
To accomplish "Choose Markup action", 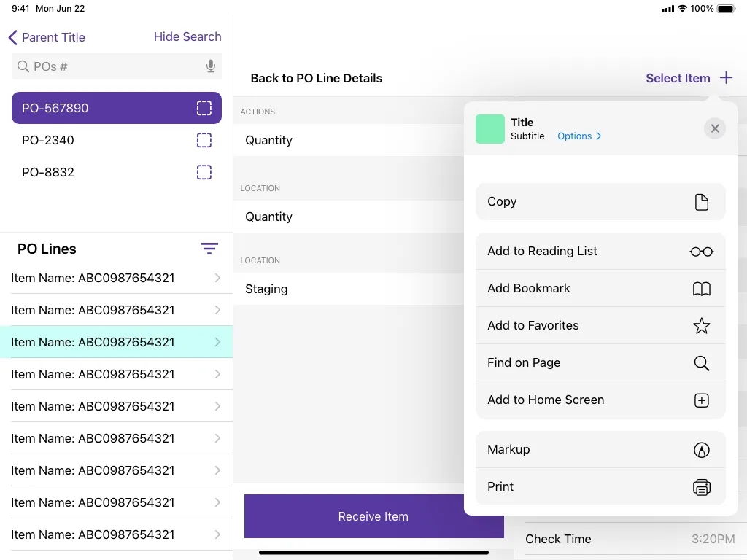I will point(600,449).
